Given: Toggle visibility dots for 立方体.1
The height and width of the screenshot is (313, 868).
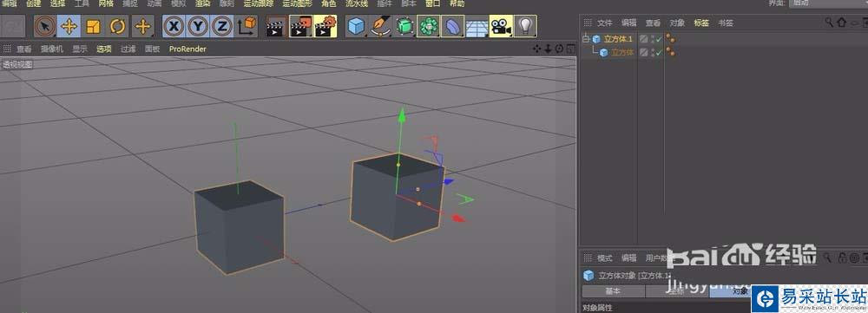Looking at the screenshot, I should 652,39.
